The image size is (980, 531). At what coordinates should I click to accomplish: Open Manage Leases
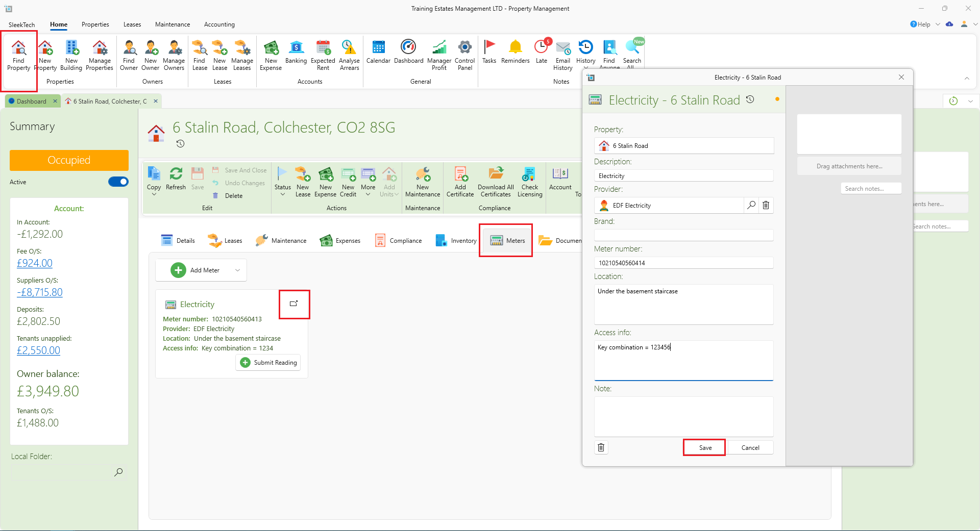[242, 55]
